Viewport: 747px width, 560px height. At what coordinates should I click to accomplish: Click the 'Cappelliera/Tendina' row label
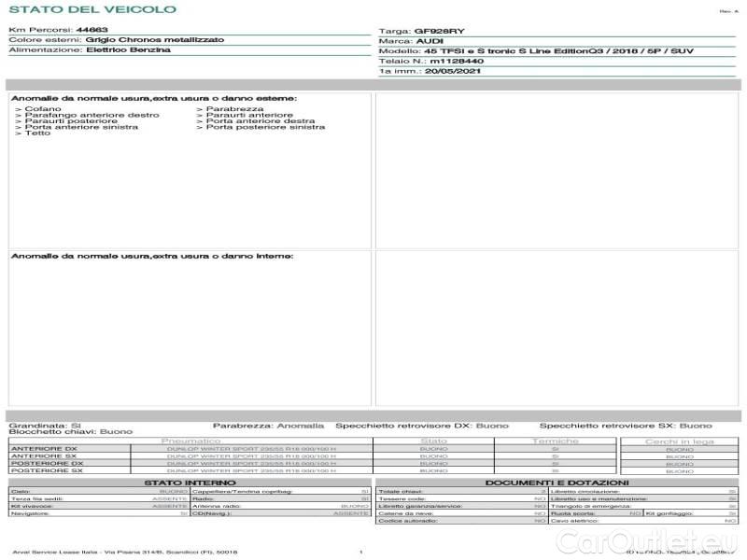point(243,492)
